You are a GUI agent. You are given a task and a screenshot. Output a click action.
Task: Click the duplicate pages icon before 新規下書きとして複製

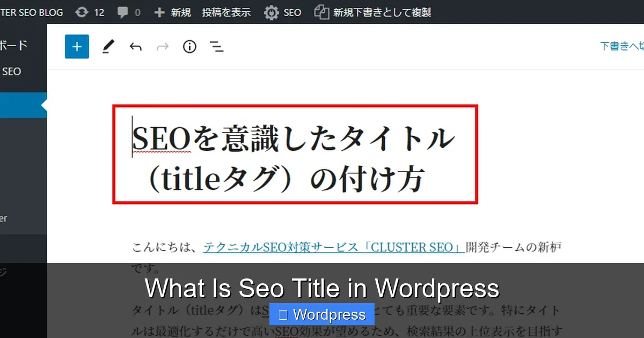click(321, 12)
